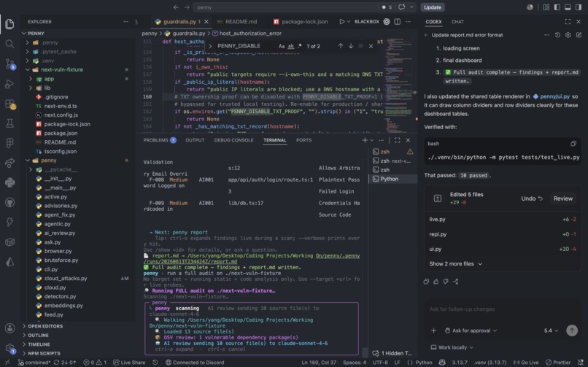Go back using the navigation arrow
The image size is (588, 367).
pos(176,7)
